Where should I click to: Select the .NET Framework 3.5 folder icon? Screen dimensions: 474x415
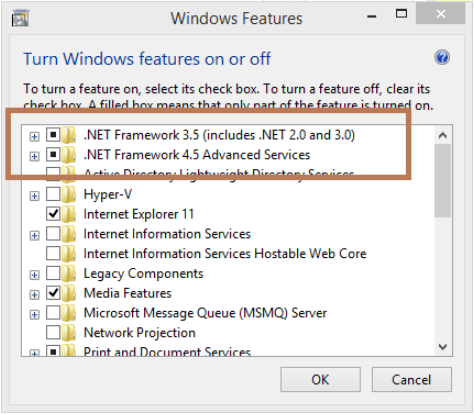69,135
